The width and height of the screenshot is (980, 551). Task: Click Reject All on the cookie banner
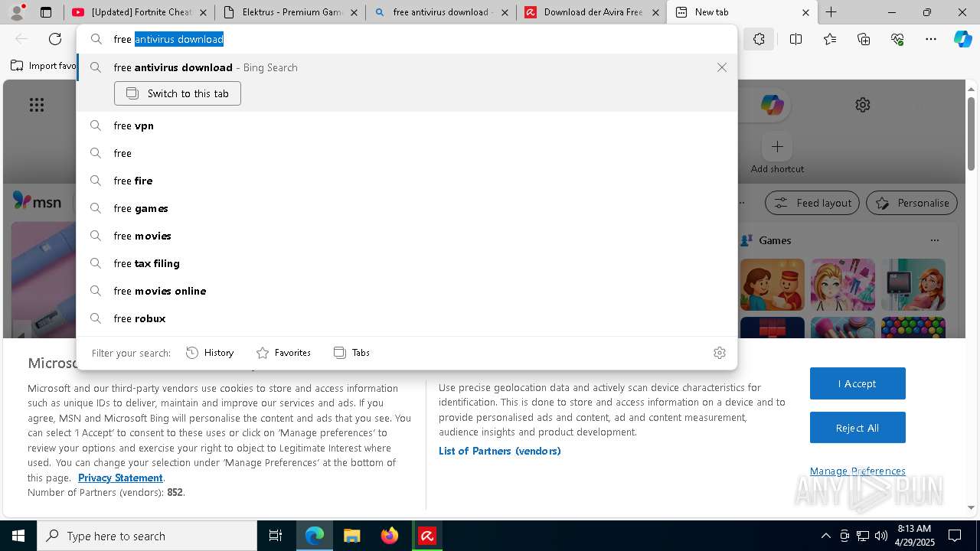pyautogui.click(x=857, y=428)
